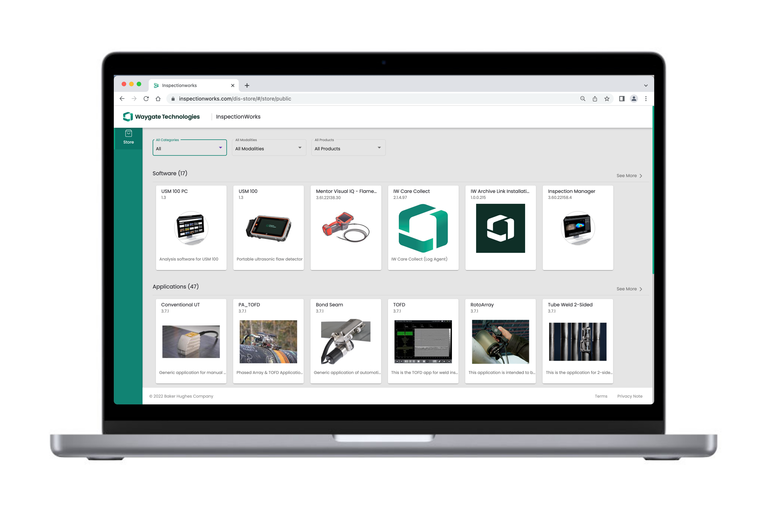768x512 pixels.
Task: Click See More for Software section
Action: tap(629, 175)
